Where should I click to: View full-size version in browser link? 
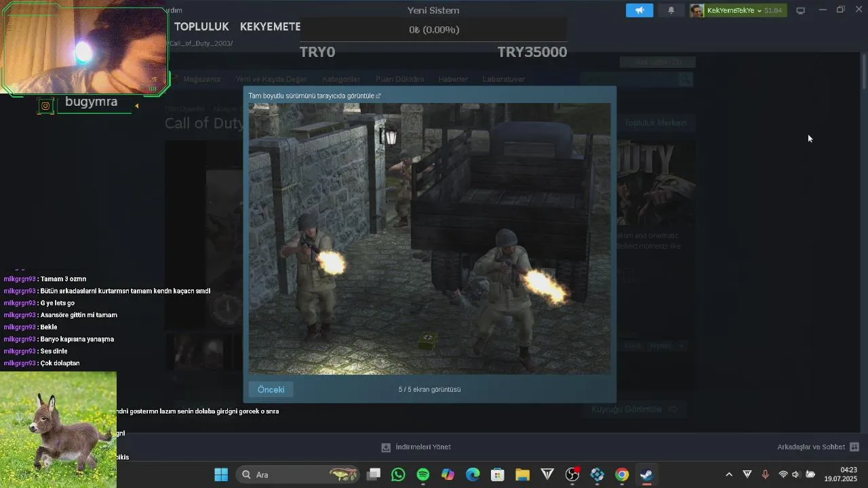tap(315, 96)
